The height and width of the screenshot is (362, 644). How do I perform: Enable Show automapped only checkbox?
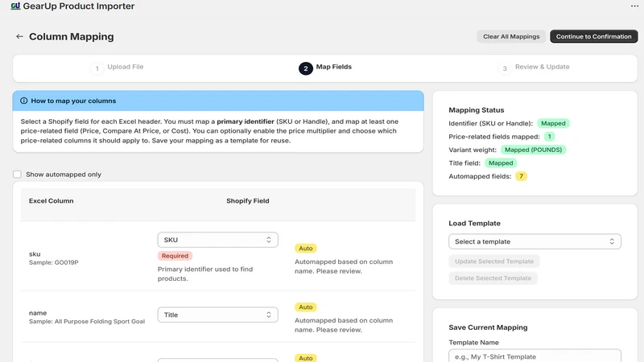click(x=17, y=175)
